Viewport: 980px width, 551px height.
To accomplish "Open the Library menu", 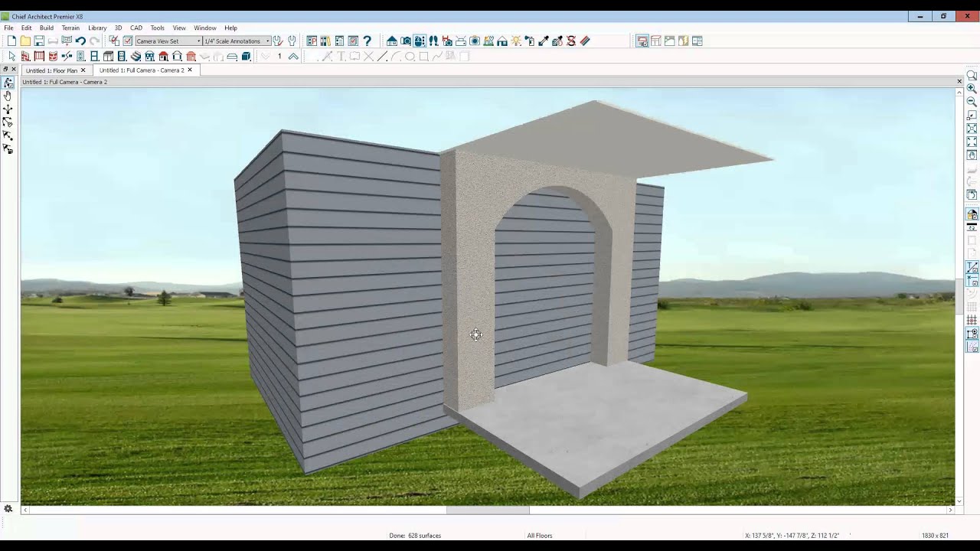I will tap(97, 28).
